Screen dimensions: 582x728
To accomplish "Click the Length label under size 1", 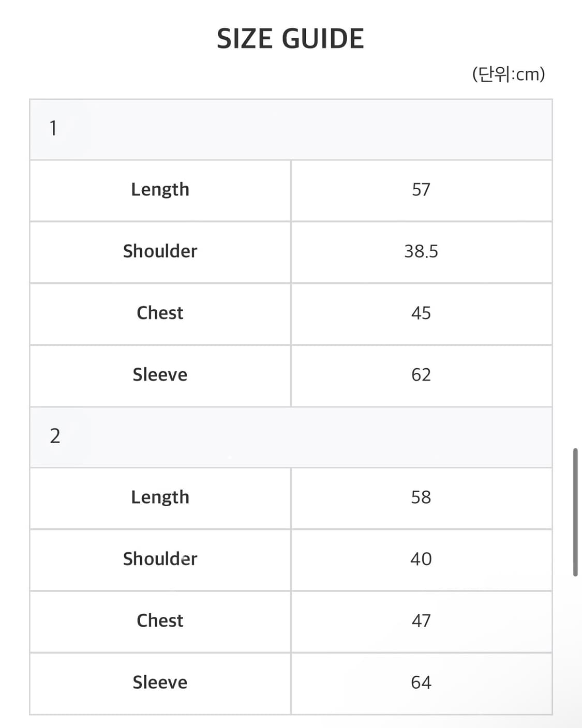I will [160, 190].
